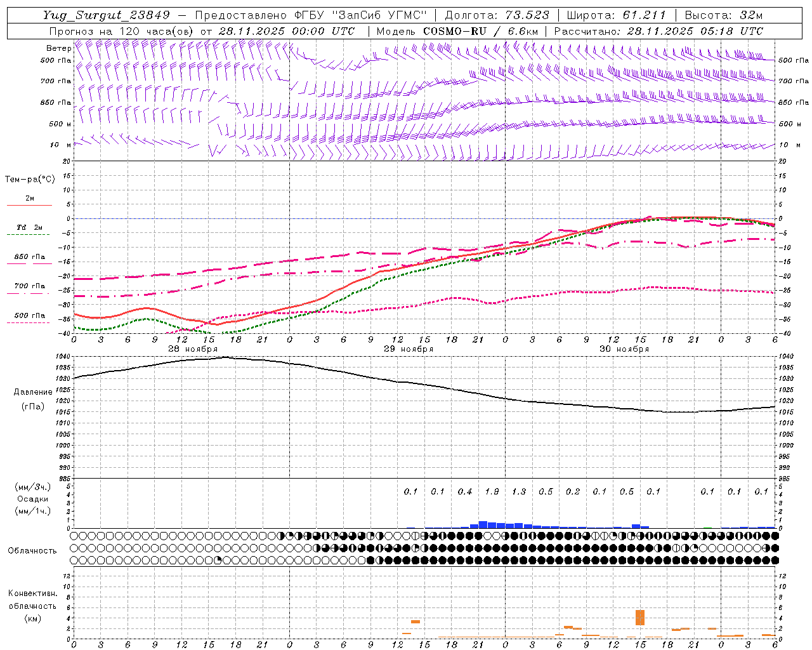Click the 1.9 precipitation amount value
Image resolution: width=812 pixels, height=650 pixels.
point(492,491)
